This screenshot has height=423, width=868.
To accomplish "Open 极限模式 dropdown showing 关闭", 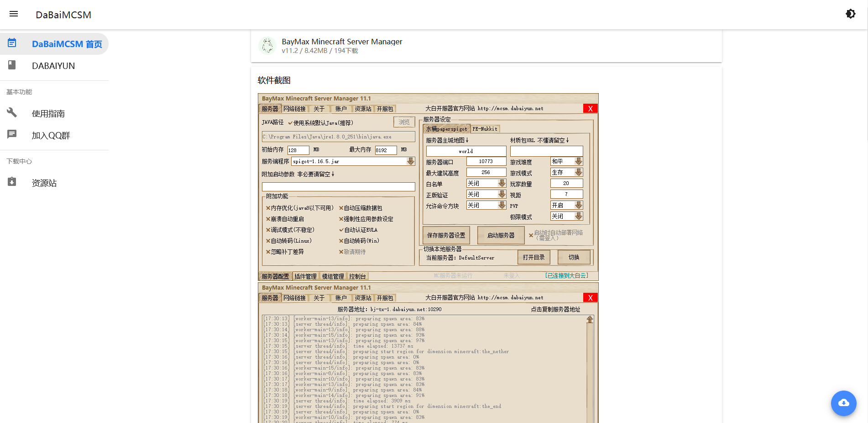I will [x=566, y=216].
